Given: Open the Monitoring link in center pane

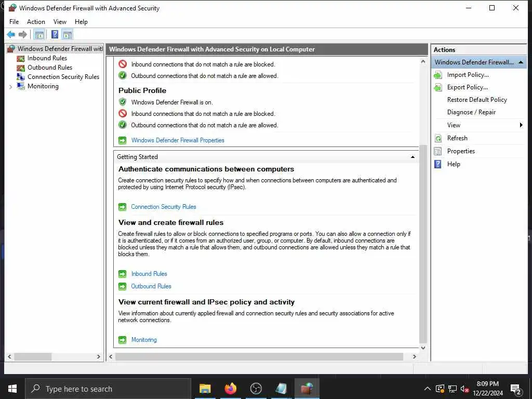Looking at the screenshot, I should 144,340.
